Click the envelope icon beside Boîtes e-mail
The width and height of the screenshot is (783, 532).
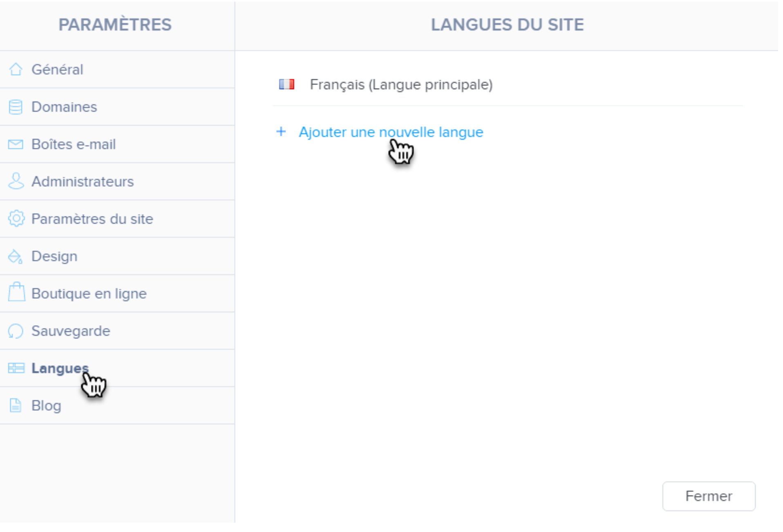(16, 144)
